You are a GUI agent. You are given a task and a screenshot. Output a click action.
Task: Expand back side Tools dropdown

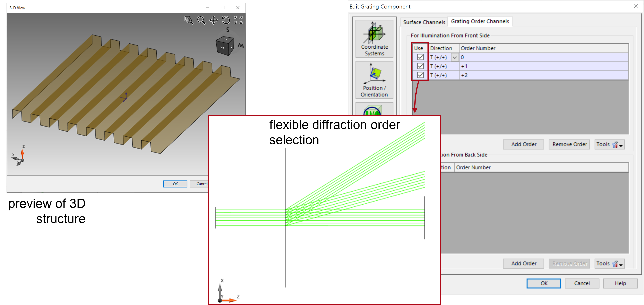[x=609, y=264]
